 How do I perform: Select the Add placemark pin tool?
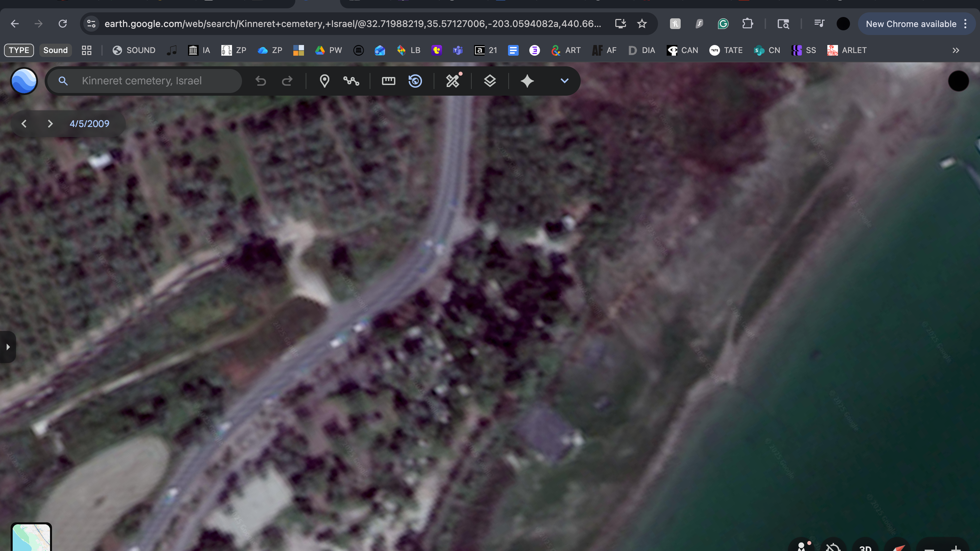tap(324, 81)
